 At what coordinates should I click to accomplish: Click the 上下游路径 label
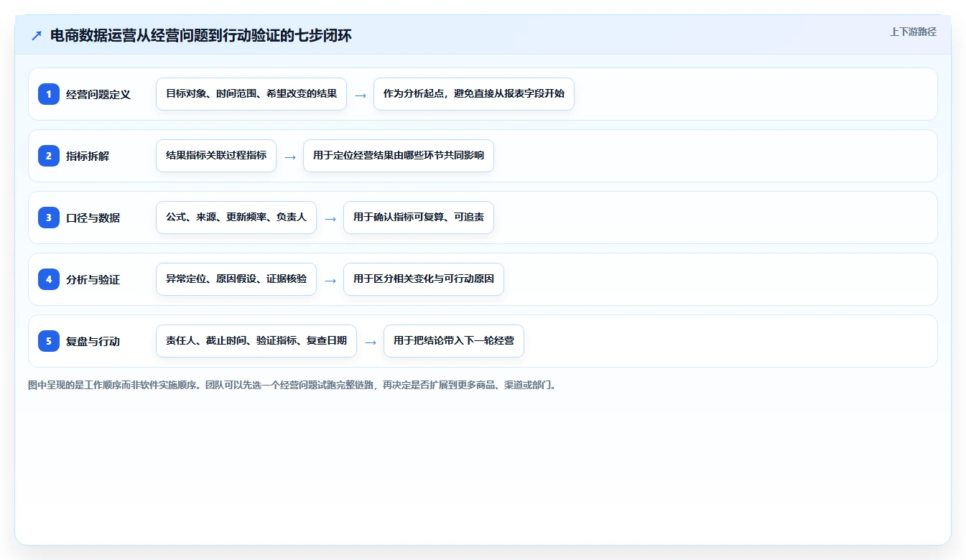[x=913, y=32]
